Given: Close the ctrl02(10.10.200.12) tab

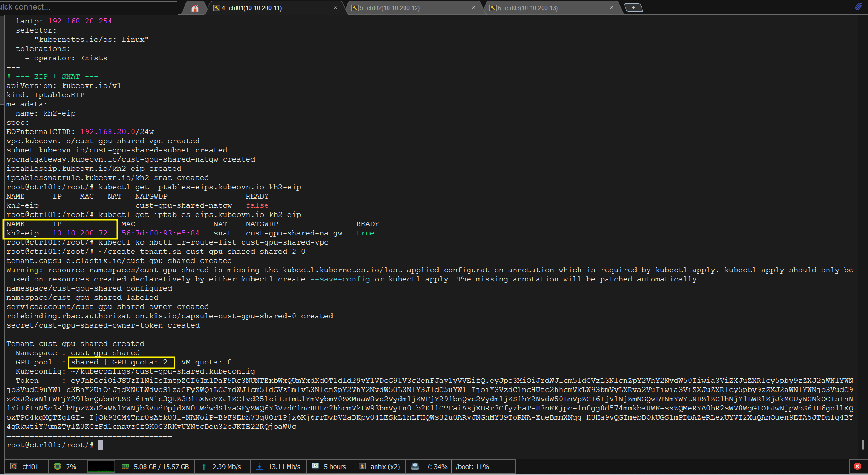Looking at the screenshot, I should (x=474, y=8).
